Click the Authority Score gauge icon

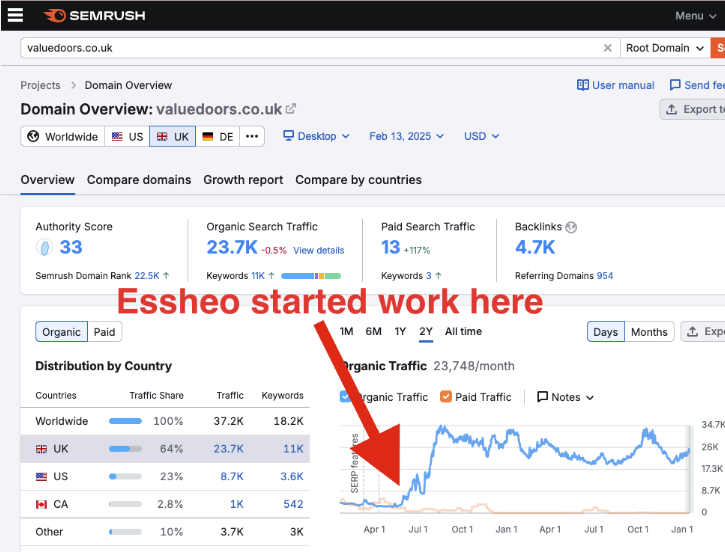(44, 247)
